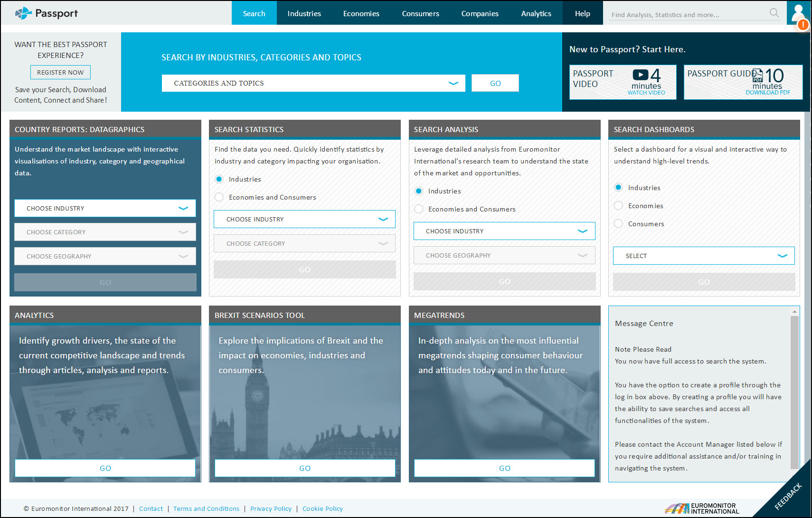Switch to the Search tab
This screenshot has width=812, height=518.
(x=254, y=13)
